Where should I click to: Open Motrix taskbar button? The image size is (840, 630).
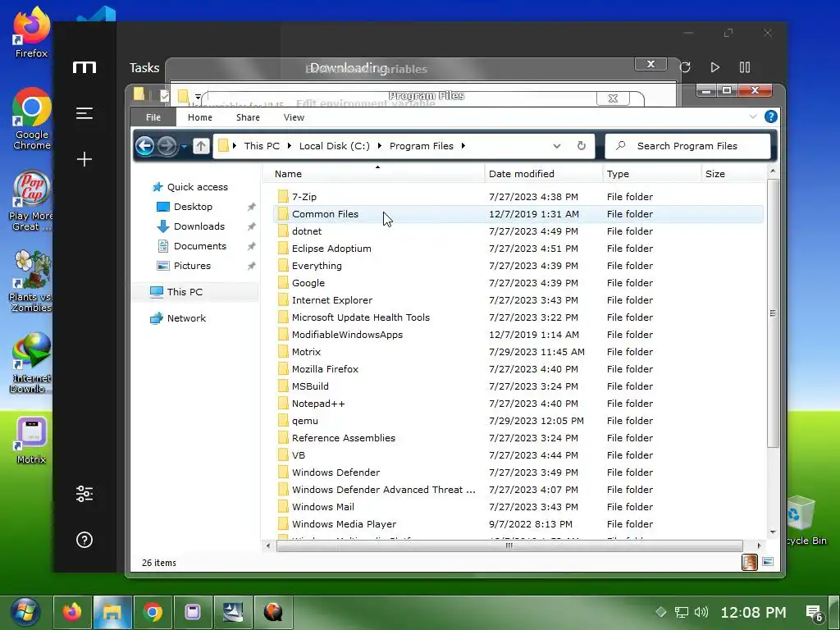[x=193, y=612]
